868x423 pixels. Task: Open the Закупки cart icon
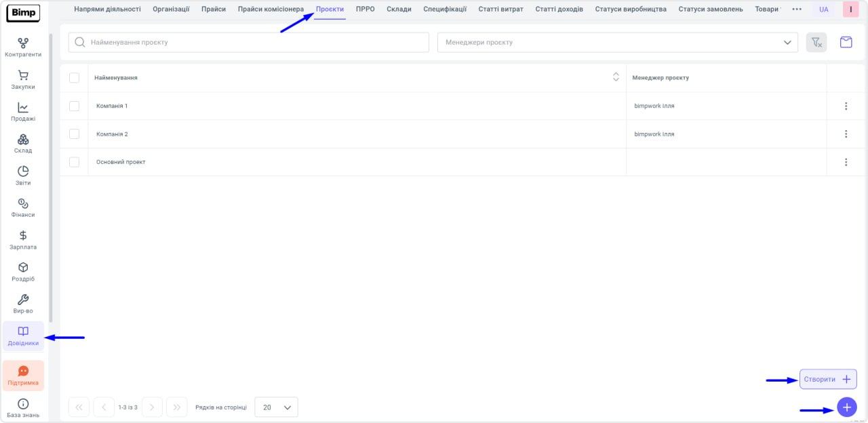[23, 79]
